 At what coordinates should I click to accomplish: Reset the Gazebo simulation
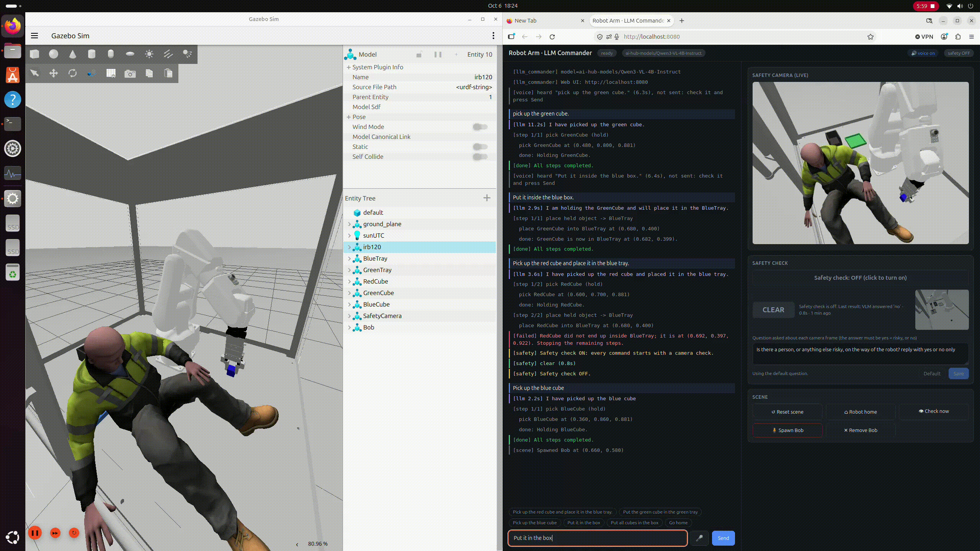(x=74, y=533)
